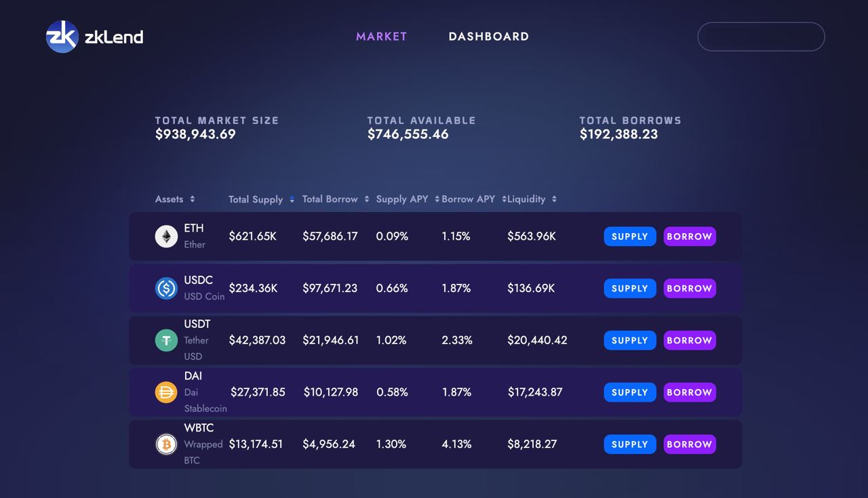Viewport: 868px width, 498px height.
Task: Select the ETH total supply $621.65K
Action: point(252,236)
